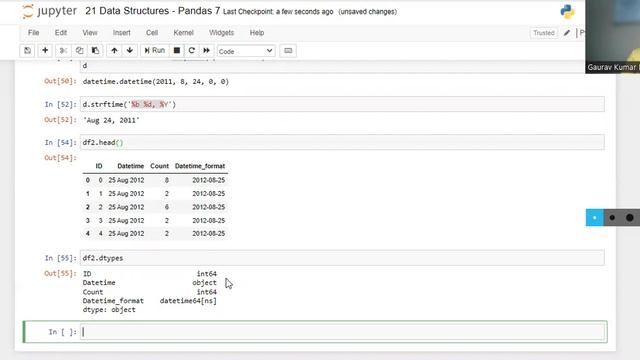Click Count value 8 in row 0

167,180
